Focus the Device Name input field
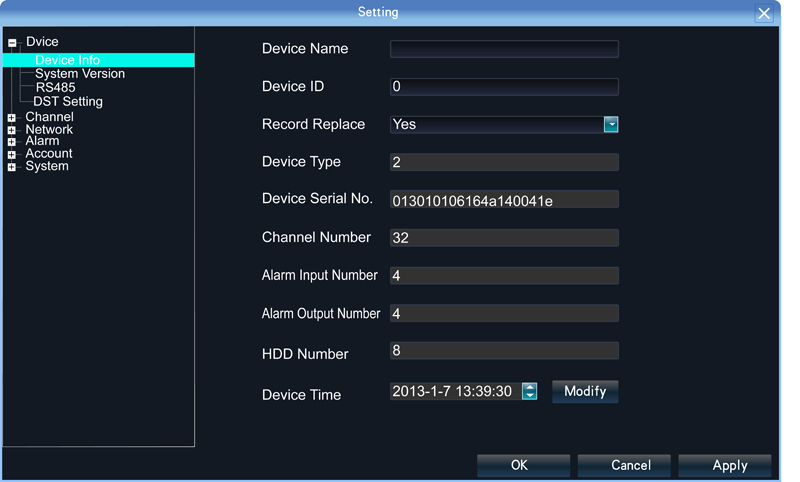This screenshot has height=482, width=800. [504, 49]
